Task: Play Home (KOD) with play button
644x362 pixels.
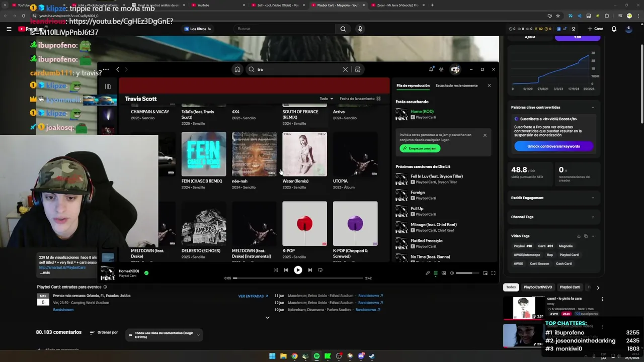Action: 298,270
